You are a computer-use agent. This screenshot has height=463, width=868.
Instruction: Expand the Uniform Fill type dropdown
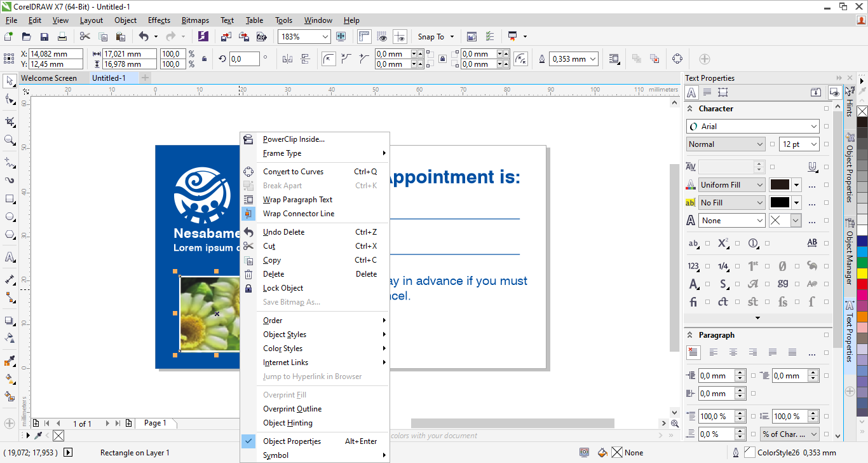coord(759,185)
